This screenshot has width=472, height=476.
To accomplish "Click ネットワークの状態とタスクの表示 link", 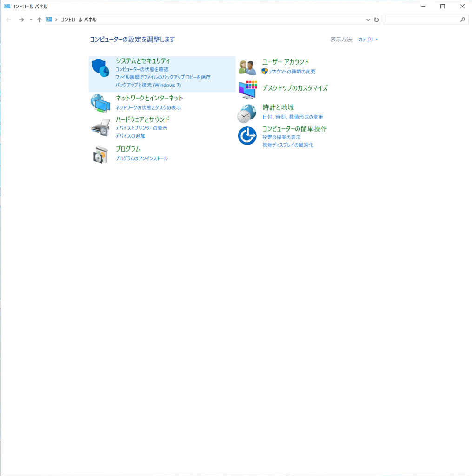I will tap(148, 107).
